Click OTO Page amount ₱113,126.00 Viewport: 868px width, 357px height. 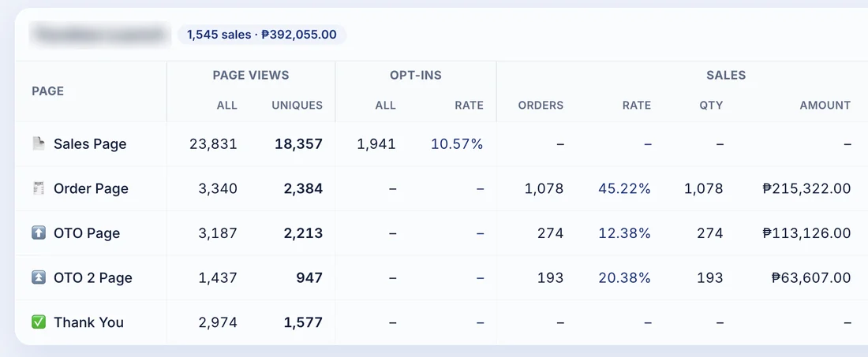pyautogui.click(x=806, y=233)
